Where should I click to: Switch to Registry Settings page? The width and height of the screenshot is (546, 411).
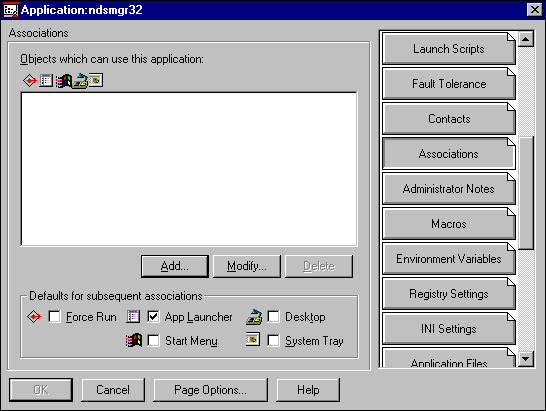[448, 294]
